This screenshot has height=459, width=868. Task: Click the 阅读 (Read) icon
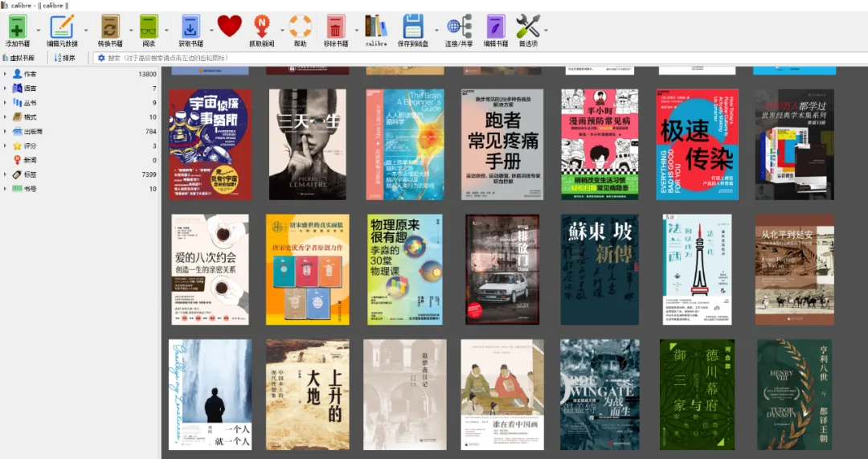point(149,26)
